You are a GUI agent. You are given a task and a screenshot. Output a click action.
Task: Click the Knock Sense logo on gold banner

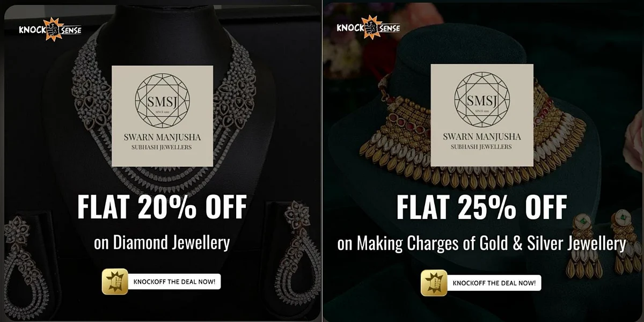click(368, 27)
